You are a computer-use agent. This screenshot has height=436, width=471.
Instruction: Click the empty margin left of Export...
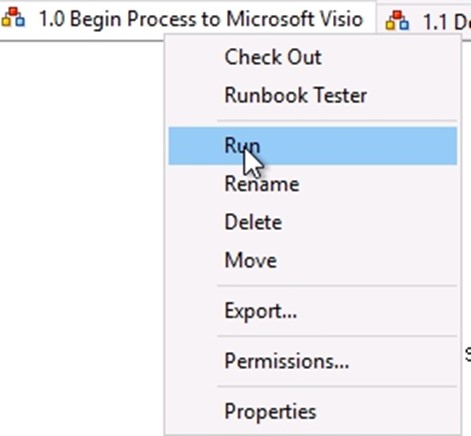(x=193, y=311)
